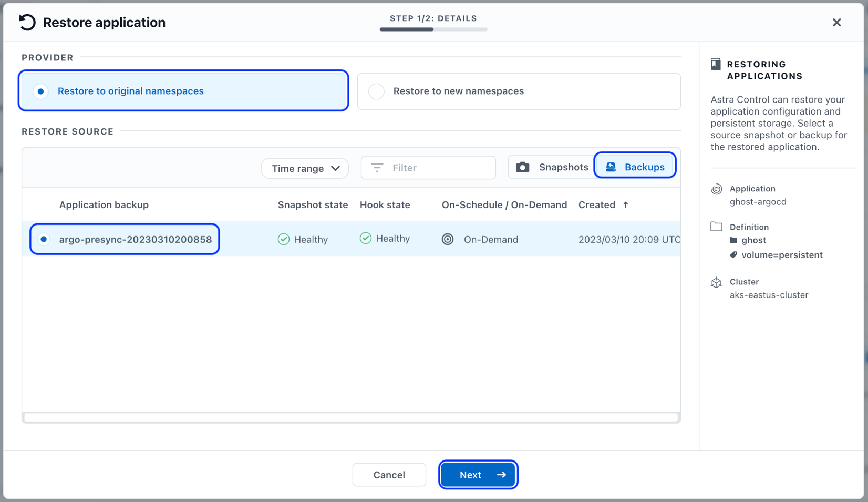Select argo-presync-20230310200858 backup radio button
This screenshot has height=502, width=868.
pyautogui.click(x=44, y=239)
